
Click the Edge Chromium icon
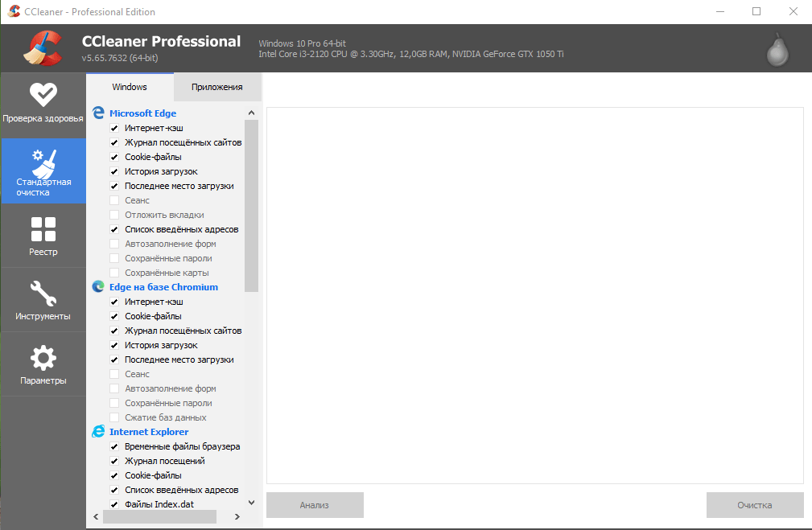tap(98, 287)
